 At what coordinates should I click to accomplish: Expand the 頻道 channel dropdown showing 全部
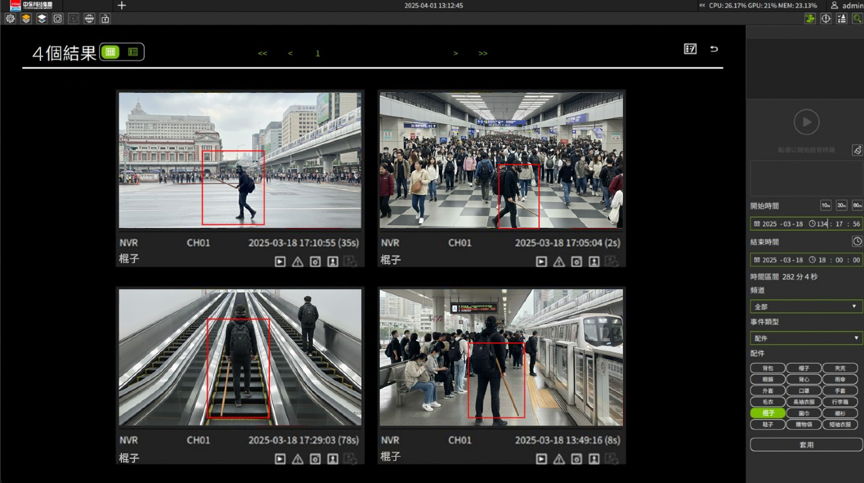click(x=805, y=306)
